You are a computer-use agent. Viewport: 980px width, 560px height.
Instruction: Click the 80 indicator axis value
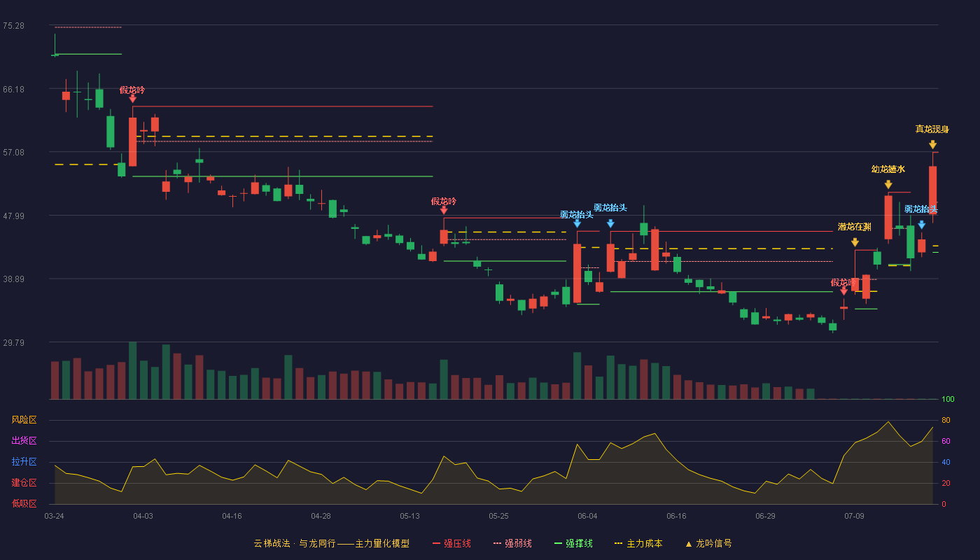[x=946, y=421]
